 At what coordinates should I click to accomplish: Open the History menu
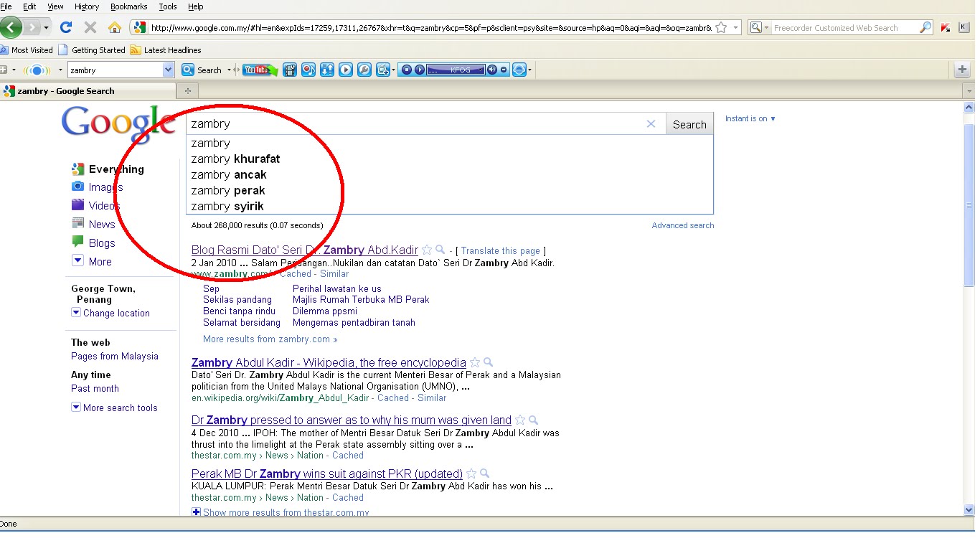[86, 6]
